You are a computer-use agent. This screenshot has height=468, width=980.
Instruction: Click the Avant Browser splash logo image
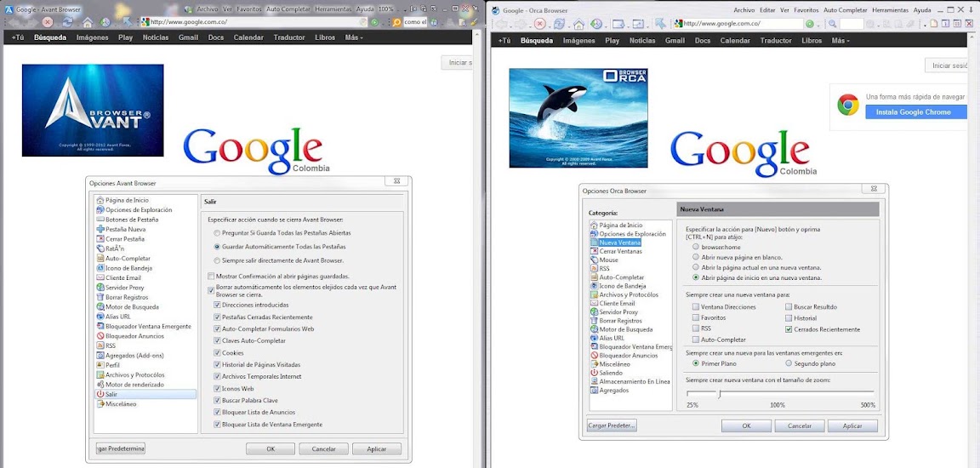93,110
